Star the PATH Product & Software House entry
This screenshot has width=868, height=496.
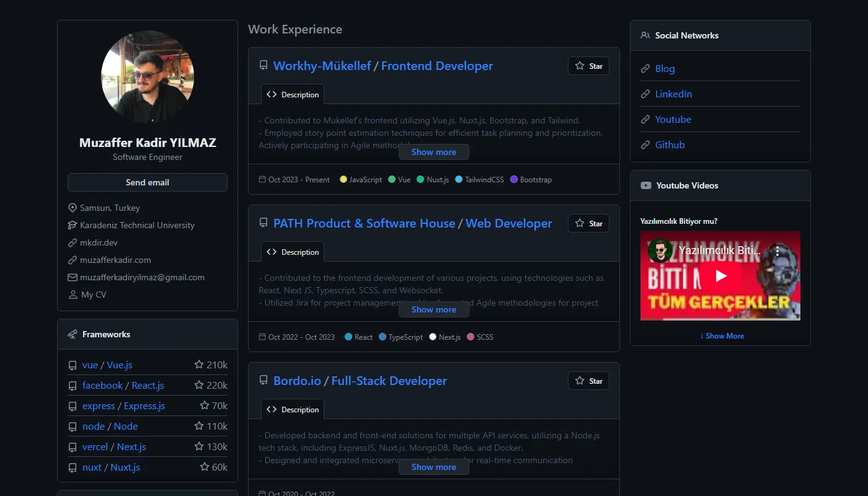[x=588, y=223]
